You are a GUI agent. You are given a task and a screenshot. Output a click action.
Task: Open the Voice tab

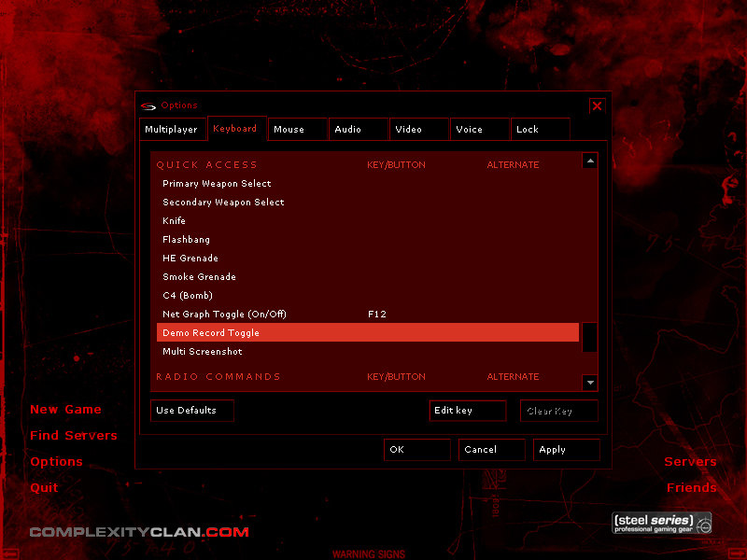(480, 130)
